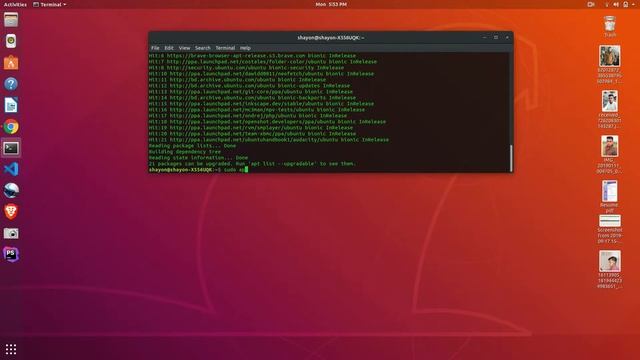Select the Screenshot file on desktop
The image size is (640, 360).
(610, 229)
